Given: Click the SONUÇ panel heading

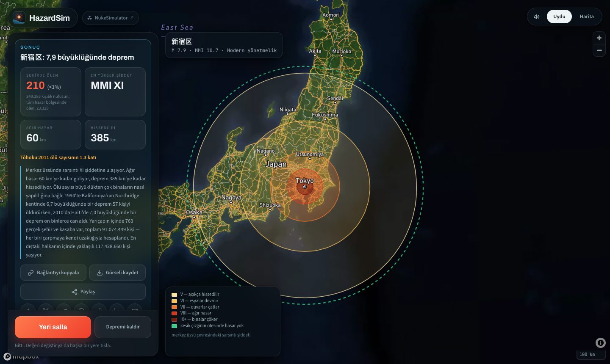Looking at the screenshot, I should (30, 47).
